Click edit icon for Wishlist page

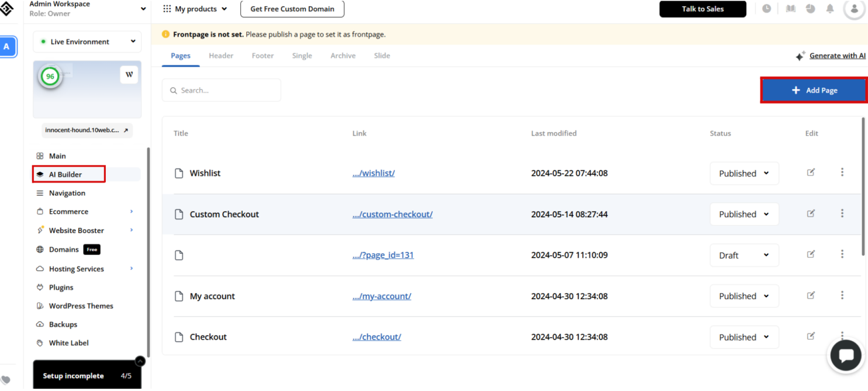(x=811, y=173)
